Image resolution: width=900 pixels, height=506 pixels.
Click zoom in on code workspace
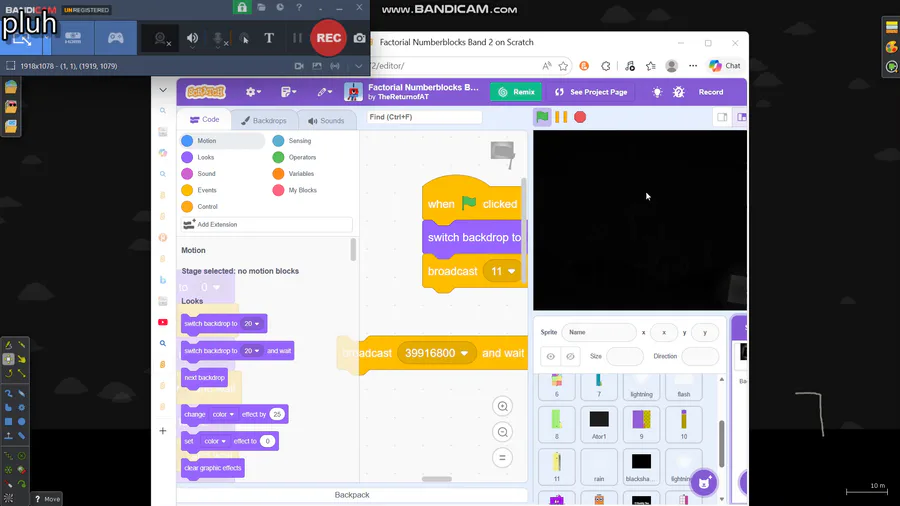point(502,406)
